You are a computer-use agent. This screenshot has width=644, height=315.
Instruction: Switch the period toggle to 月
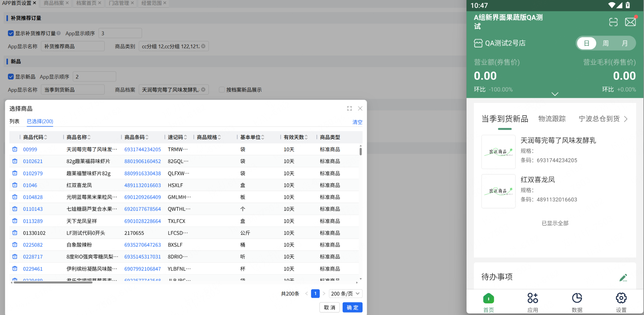[625, 43]
